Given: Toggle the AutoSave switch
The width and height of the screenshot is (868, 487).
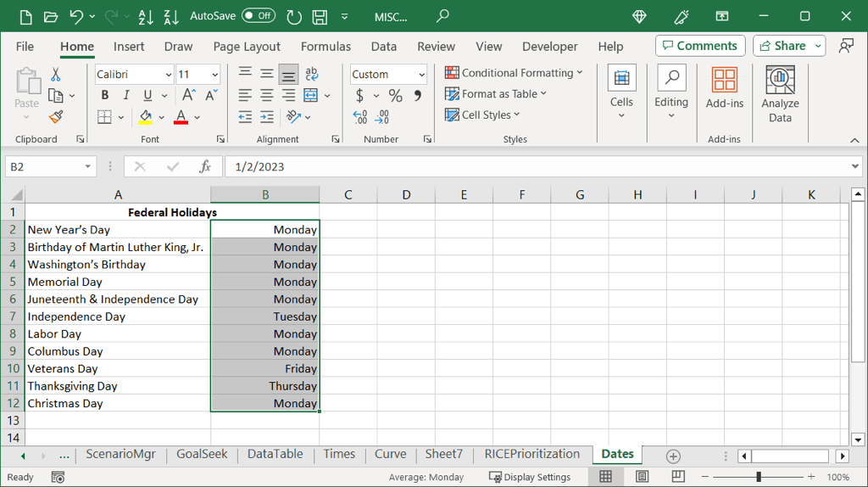Looking at the screenshot, I should (x=259, y=16).
